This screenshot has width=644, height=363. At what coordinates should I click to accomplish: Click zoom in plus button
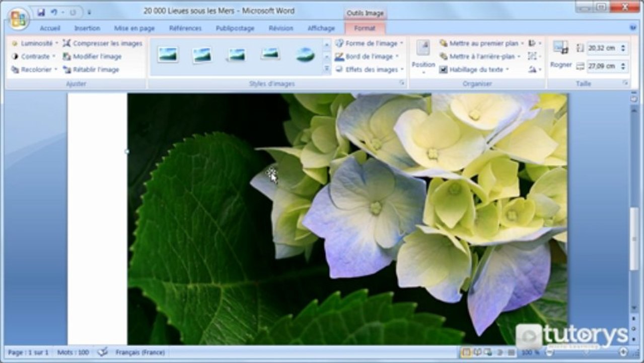[623, 352]
